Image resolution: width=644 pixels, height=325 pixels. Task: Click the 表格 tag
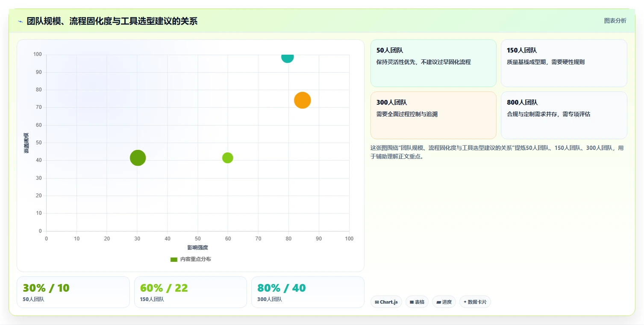pos(417,302)
